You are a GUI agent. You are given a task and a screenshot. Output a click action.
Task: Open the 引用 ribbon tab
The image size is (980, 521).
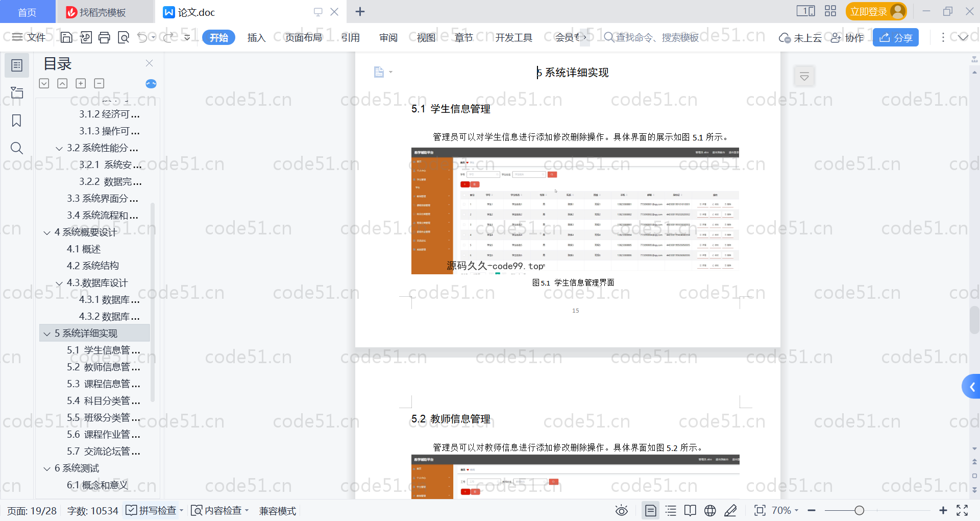coord(351,37)
